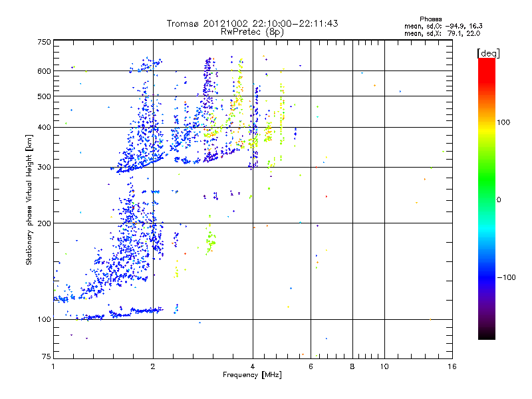
Task: Click the y-axis '500' tick label
Action: [x=44, y=96]
